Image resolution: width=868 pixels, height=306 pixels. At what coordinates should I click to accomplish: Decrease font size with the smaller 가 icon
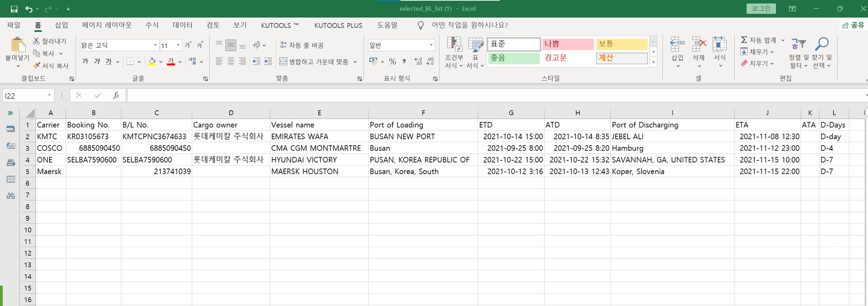(x=200, y=45)
